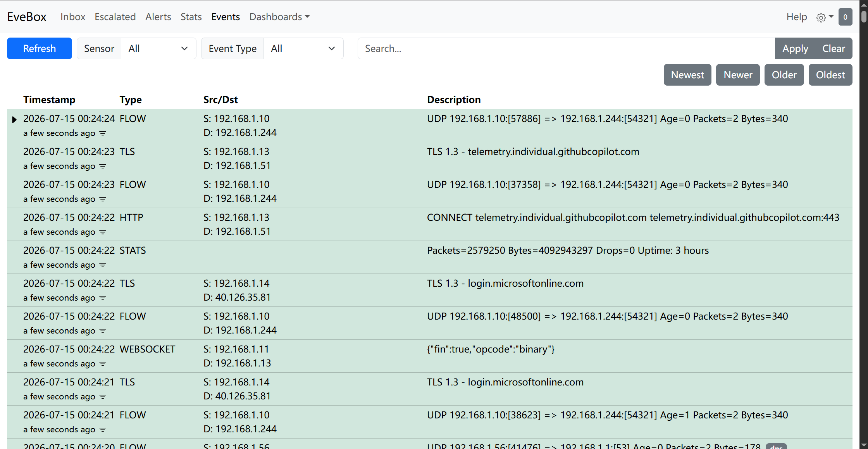Open the Stats page
This screenshot has height=449, width=868.
click(x=191, y=17)
